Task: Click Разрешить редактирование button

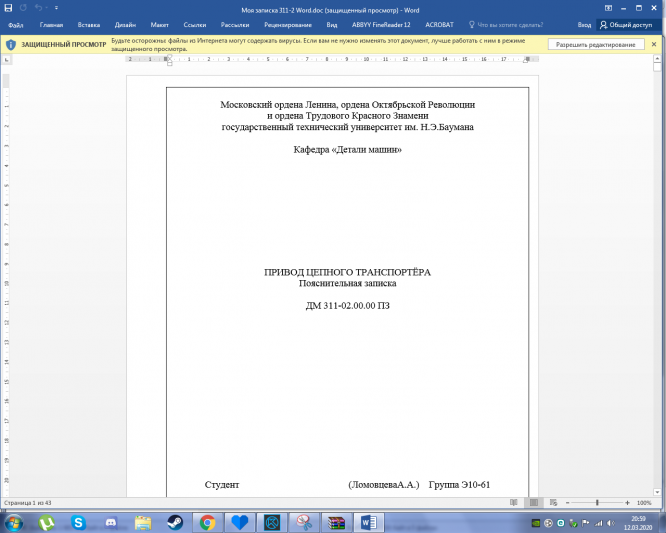Action: click(595, 45)
